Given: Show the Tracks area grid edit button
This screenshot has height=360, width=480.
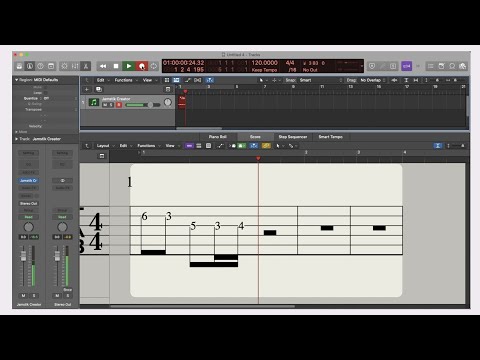Looking at the screenshot, I should click(167, 80).
